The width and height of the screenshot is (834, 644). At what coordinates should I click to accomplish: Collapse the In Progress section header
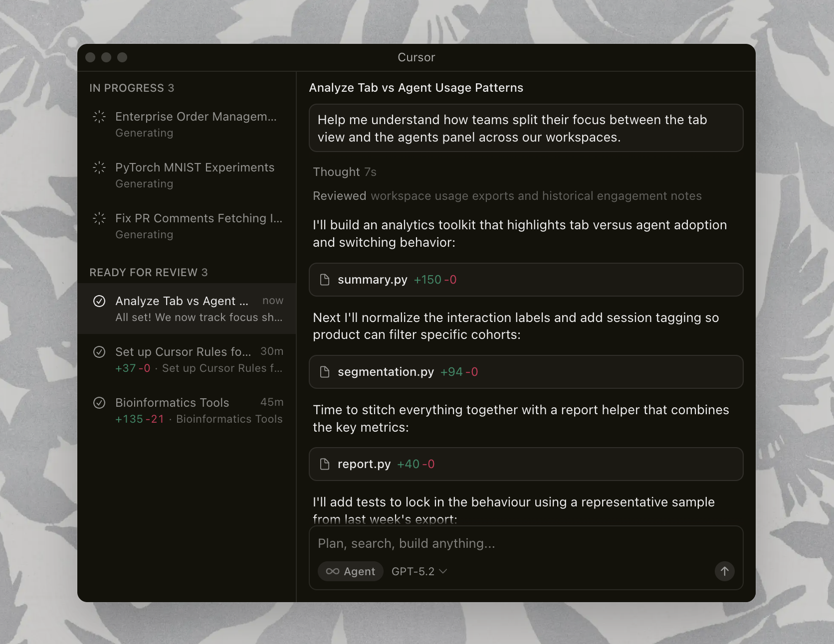tap(132, 88)
